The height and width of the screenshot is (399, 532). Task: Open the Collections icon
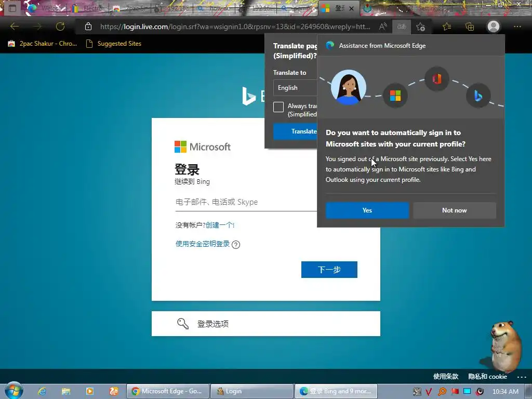470,26
